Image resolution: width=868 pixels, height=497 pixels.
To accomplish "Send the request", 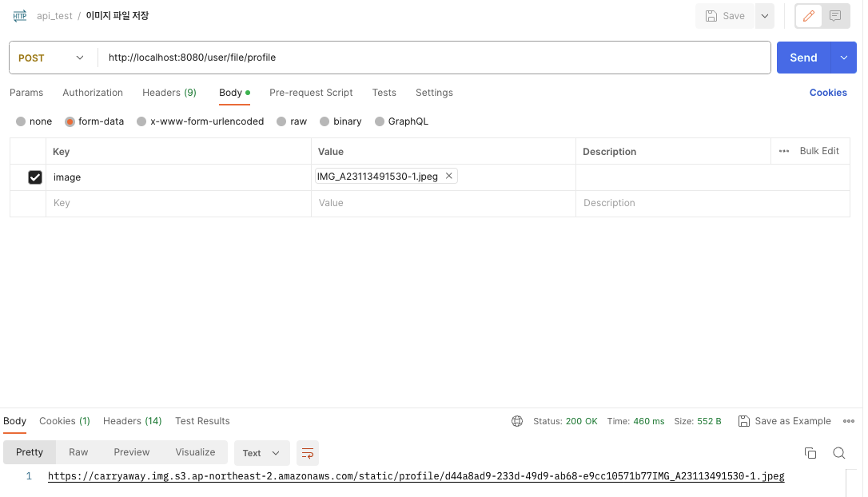I will [x=803, y=58].
